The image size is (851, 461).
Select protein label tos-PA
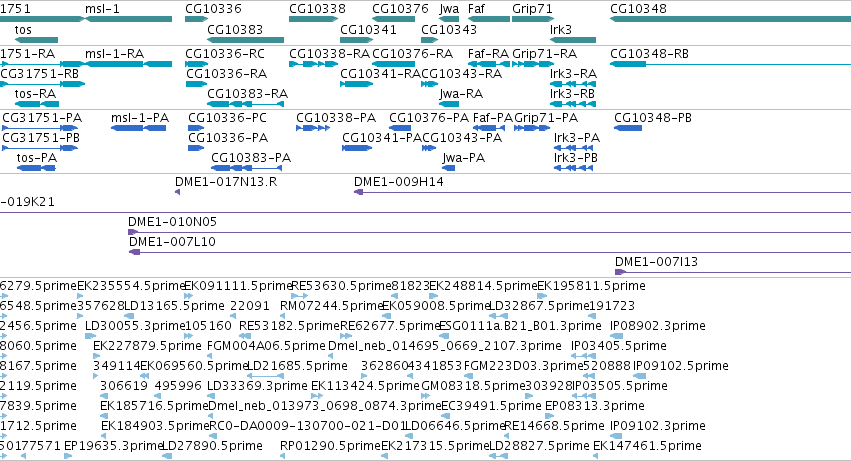pyautogui.click(x=37, y=157)
